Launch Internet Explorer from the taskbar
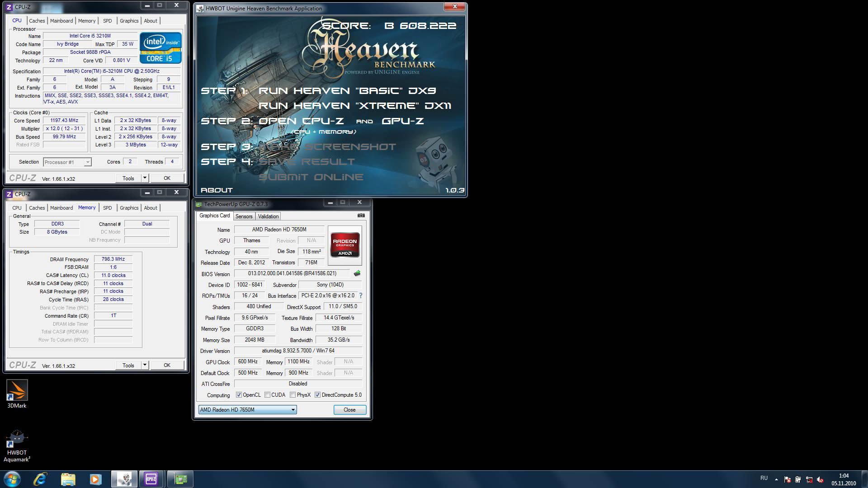Image resolution: width=868 pixels, height=488 pixels. [x=40, y=479]
